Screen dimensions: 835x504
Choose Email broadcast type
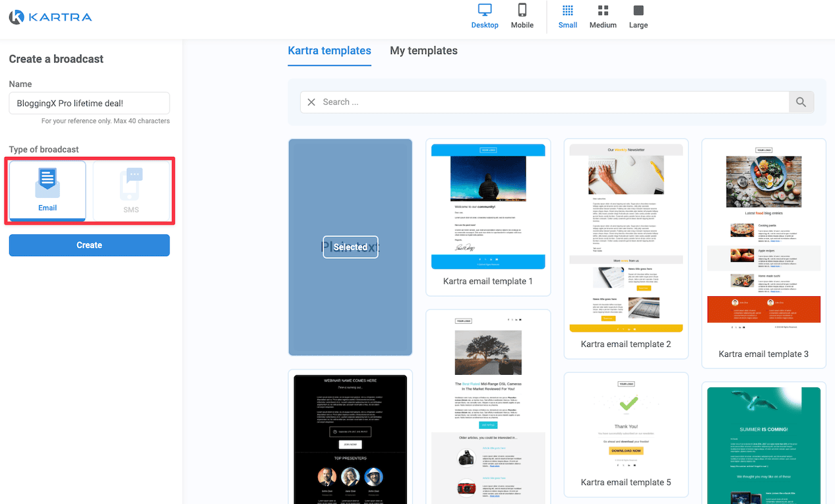point(47,190)
